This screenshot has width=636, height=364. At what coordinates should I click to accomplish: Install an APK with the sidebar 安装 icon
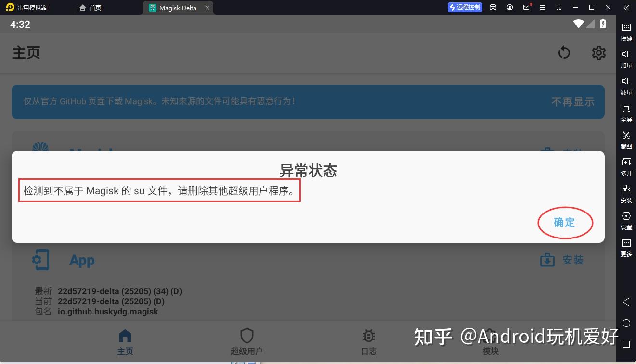point(626,193)
